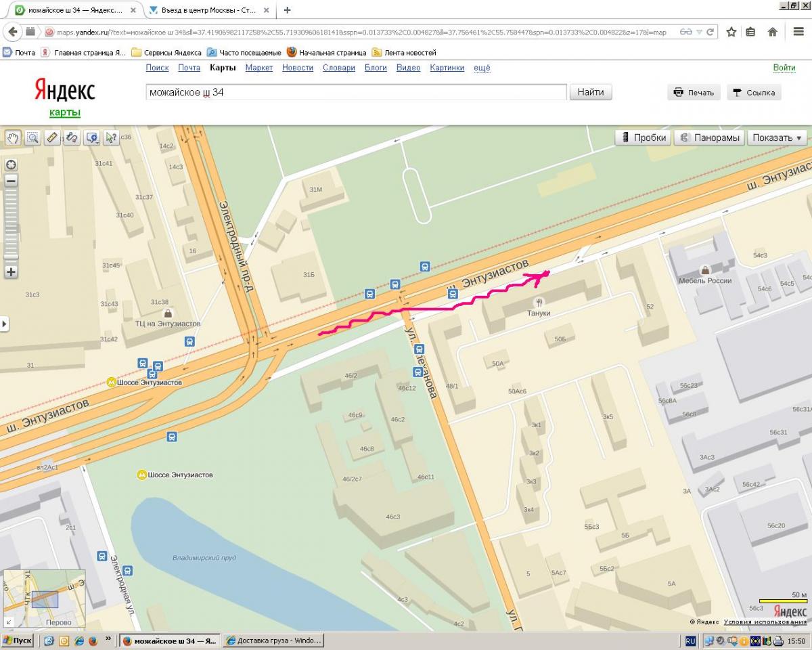Bookmark this page with the star

point(731,32)
